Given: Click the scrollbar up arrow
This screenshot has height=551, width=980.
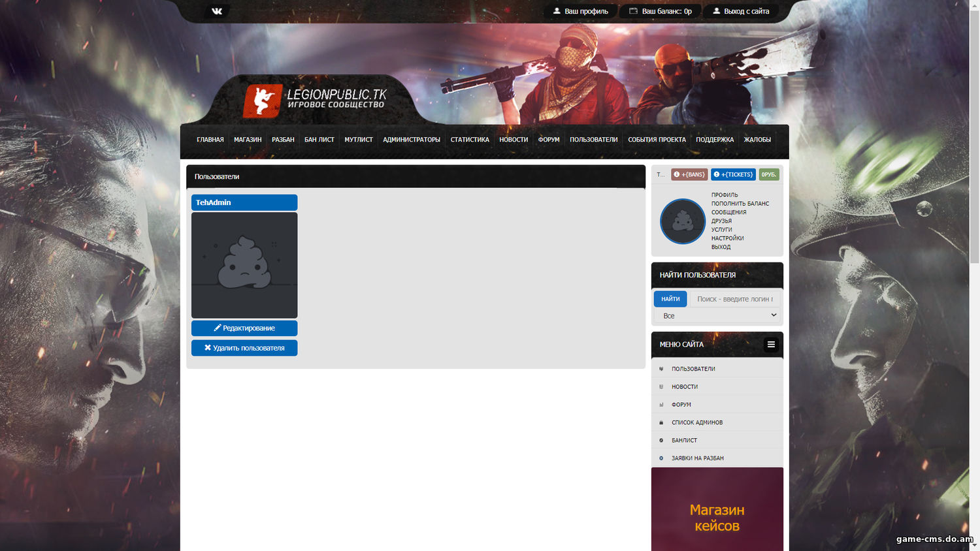Looking at the screenshot, I should (x=974, y=5).
